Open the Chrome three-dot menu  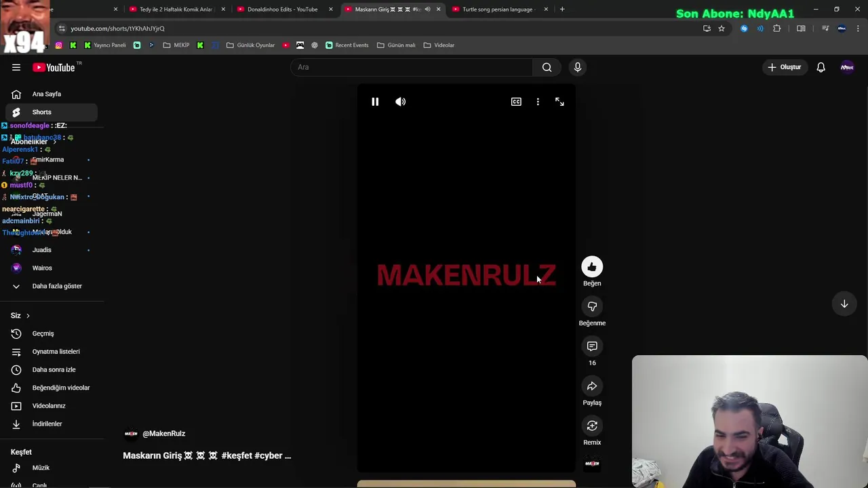point(859,28)
